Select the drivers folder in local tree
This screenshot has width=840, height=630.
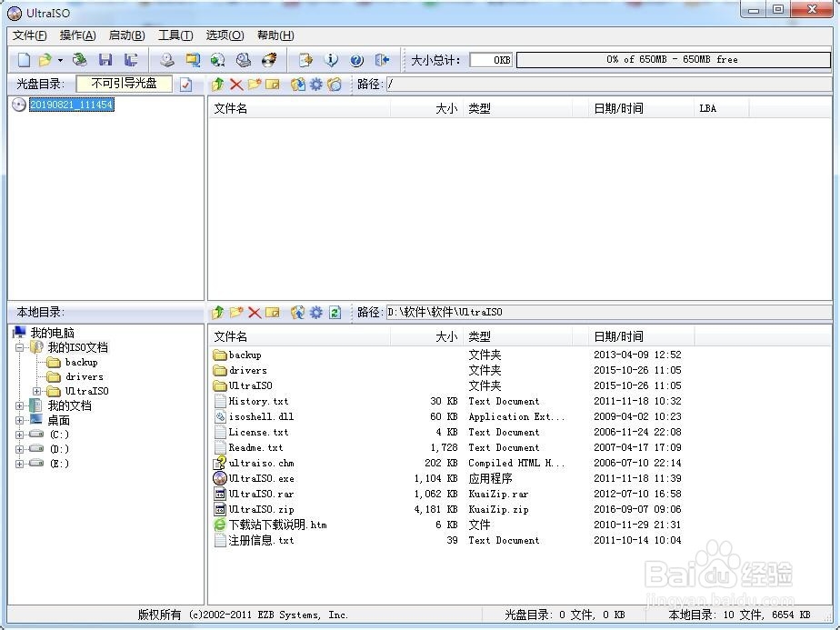click(85, 376)
